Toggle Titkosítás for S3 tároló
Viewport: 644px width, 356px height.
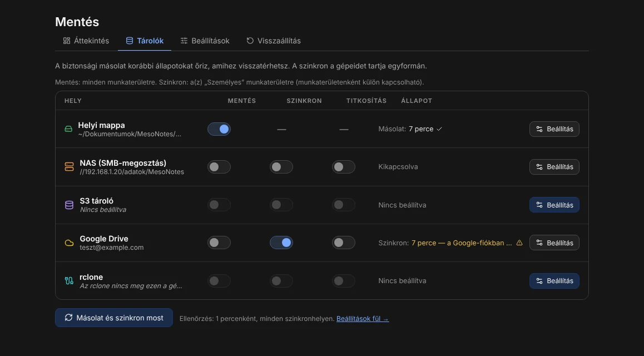344,205
